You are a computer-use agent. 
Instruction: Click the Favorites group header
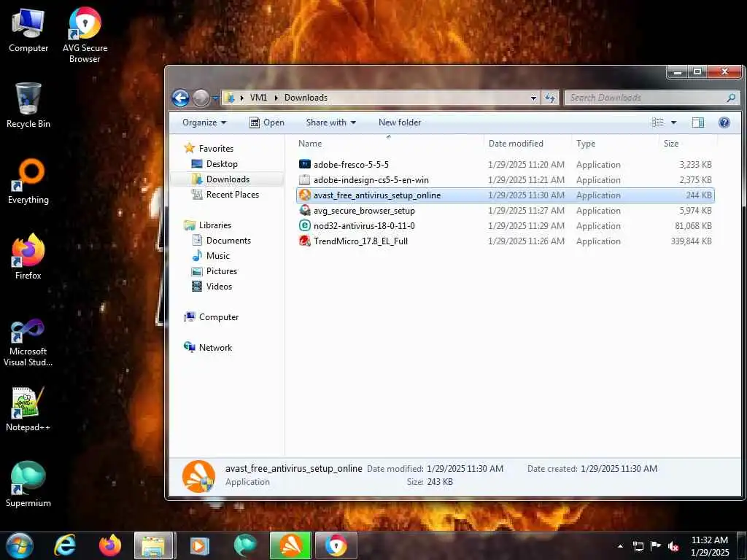[216, 149]
